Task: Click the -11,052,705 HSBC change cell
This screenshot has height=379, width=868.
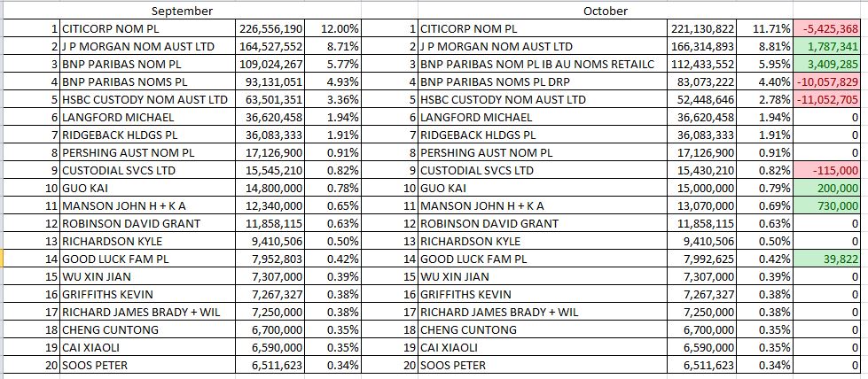Action: coord(827,99)
